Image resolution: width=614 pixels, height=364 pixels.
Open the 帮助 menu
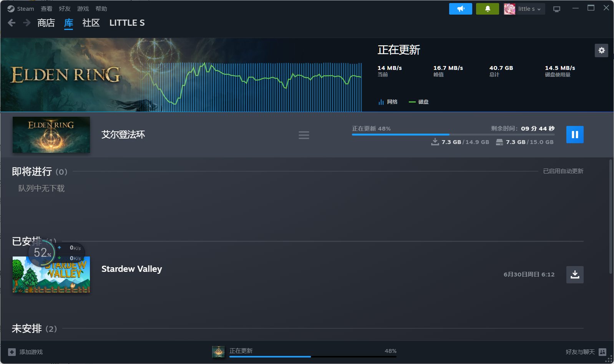click(101, 9)
